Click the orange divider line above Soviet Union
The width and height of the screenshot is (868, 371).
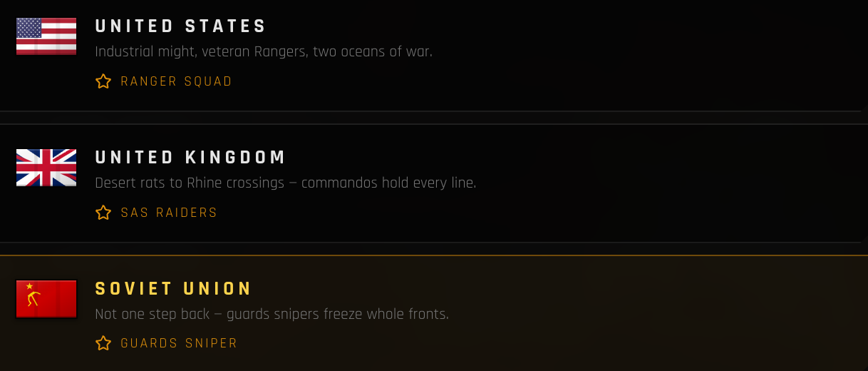click(434, 255)
